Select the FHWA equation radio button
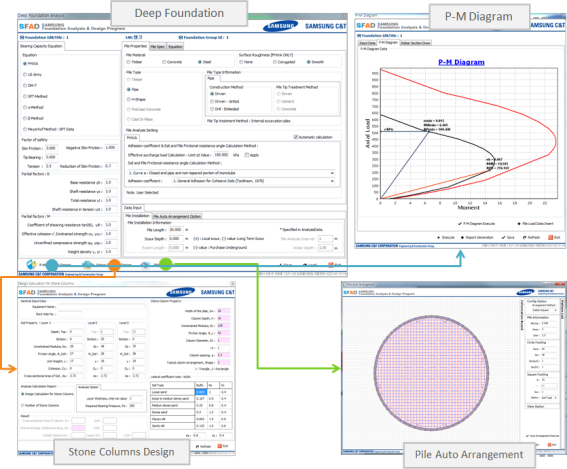This screenshot has width=567, height=469. tap(25, 64)
